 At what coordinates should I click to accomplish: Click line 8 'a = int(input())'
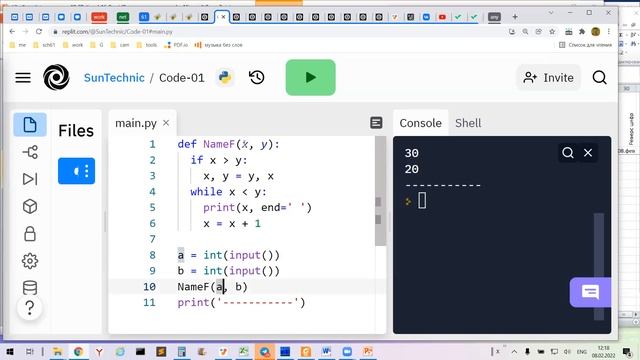pyautogui.click(x=229, y=255)
